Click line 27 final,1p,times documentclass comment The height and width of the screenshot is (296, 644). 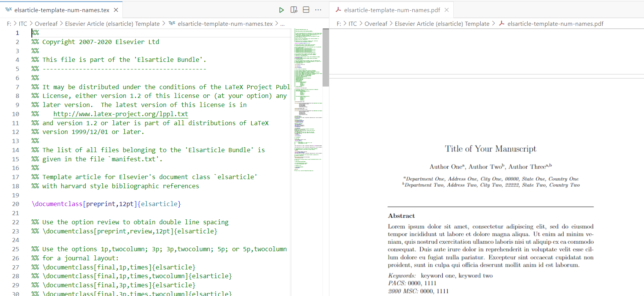[x=113, y=267]
